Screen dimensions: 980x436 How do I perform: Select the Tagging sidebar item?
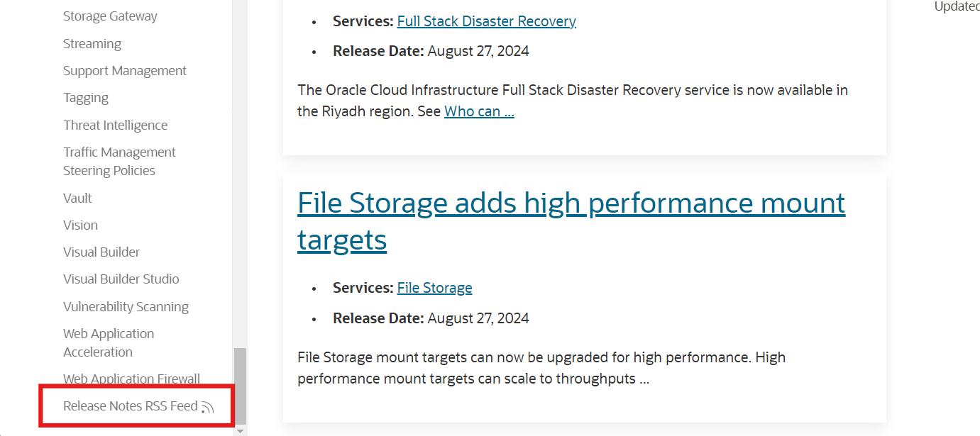coord(86,98)
